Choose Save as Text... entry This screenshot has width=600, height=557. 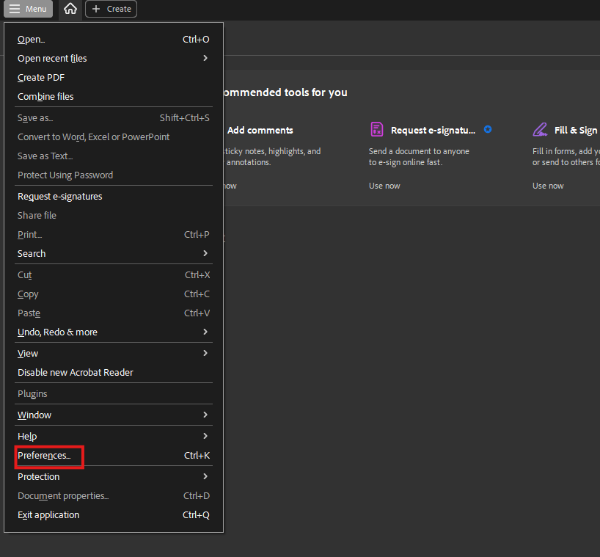(113, 156)
